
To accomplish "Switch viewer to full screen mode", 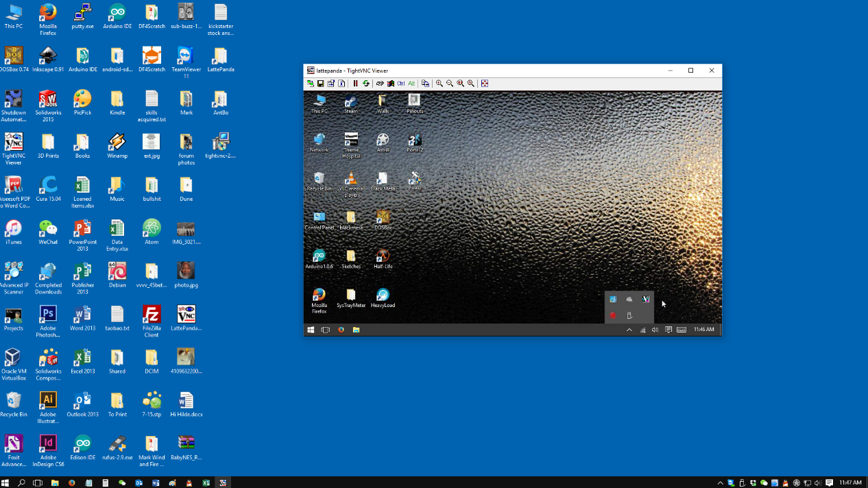I will click(485, 84).
